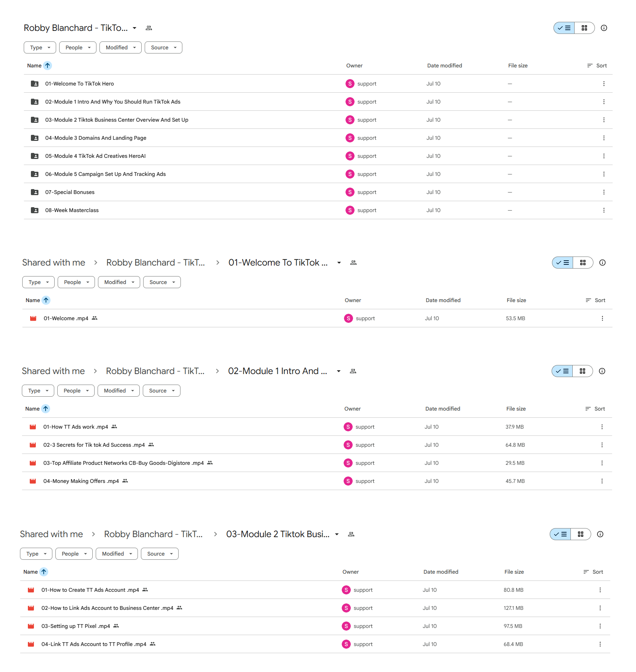Image resolution: width=636 pixels, height=672 pixels.
Task: Open Modified filter dropdown in 02-Module 1 section
Action: click(x=119, y=391)
